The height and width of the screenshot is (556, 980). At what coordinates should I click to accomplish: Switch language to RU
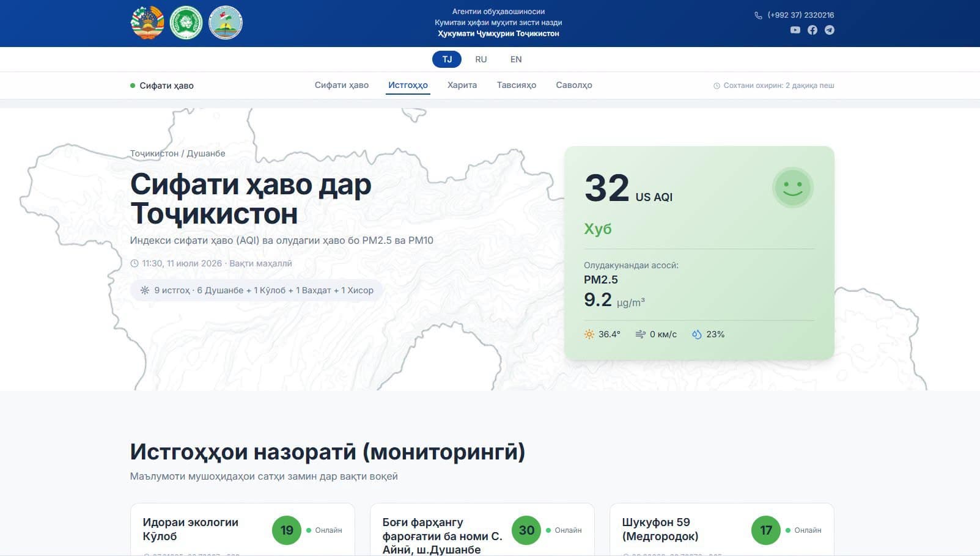481,59
